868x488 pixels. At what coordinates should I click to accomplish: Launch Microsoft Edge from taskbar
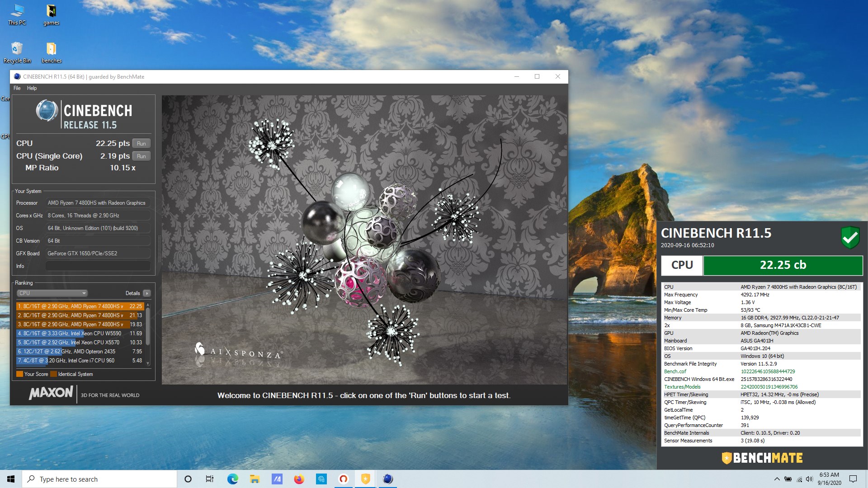click(x=232, y=479)
